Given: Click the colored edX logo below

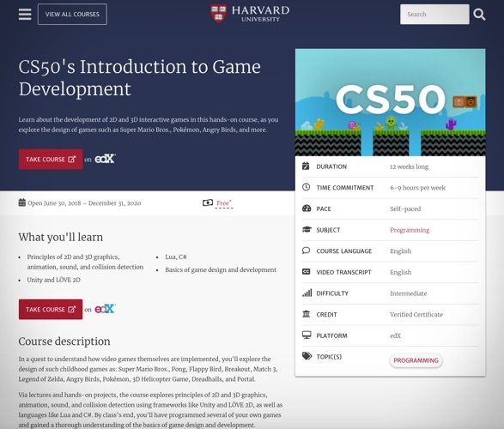Looking at the screenshot, I should coord(105,309).
